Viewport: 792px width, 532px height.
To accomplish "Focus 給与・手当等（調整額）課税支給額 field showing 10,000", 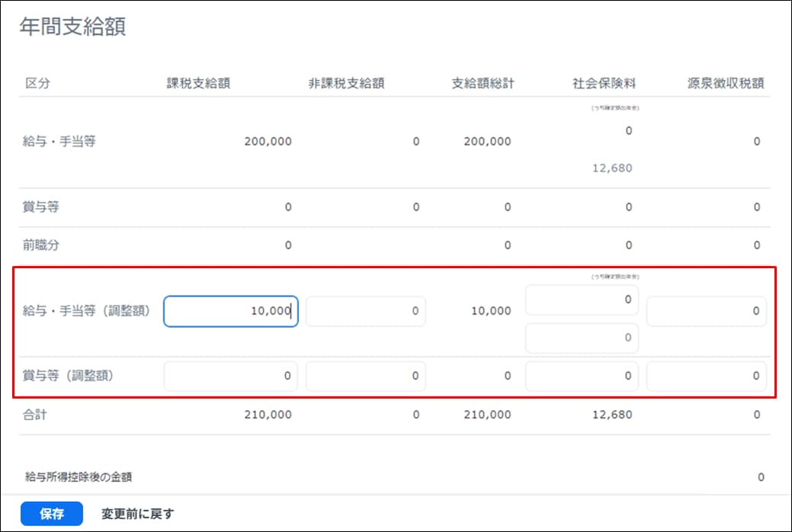I will [230, 311].
